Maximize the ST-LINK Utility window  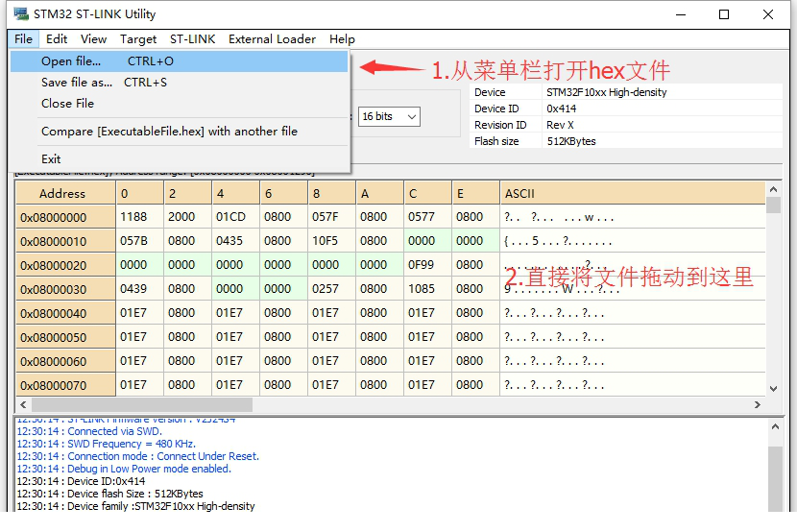click(x=724, y=14)
